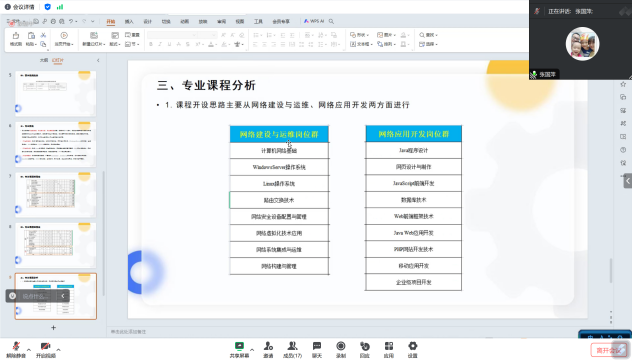The width and height of the screenshot is (632, 361).
Task: Open the WPS AI tab
Action: click(314, 21)
